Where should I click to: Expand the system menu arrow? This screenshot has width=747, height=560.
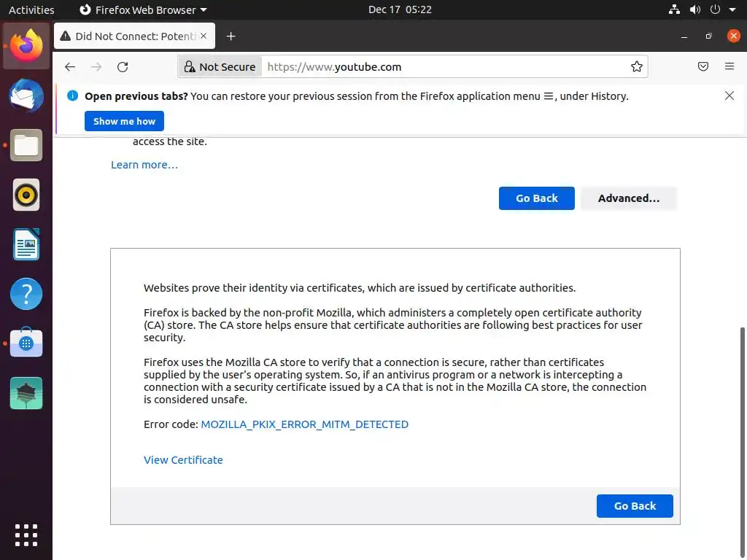tap(732, 9)
